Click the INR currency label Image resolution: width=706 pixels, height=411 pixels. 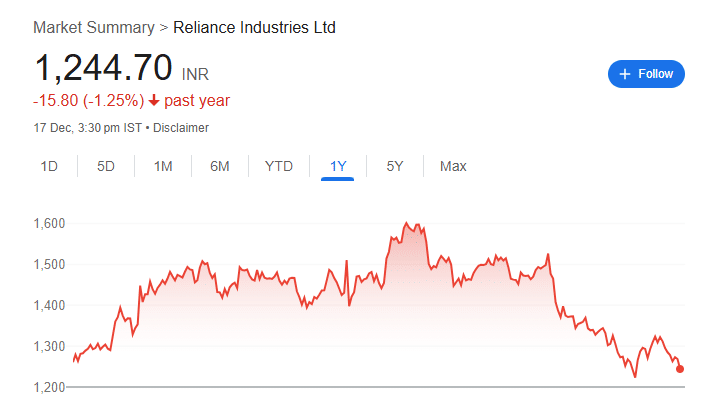click(x=195, y=74)
